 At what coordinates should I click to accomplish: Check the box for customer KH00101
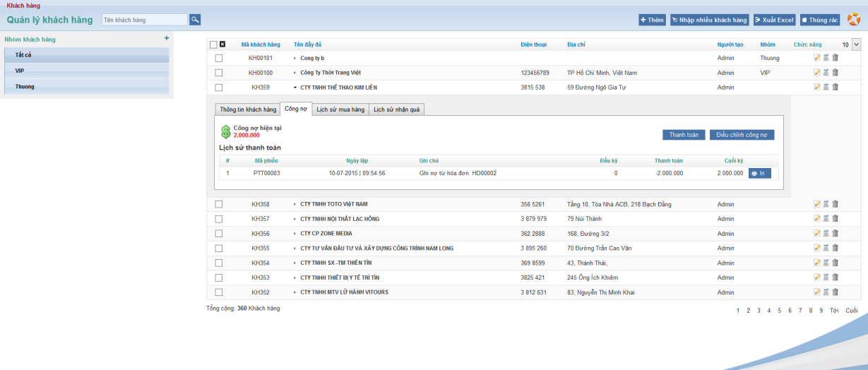219,58
